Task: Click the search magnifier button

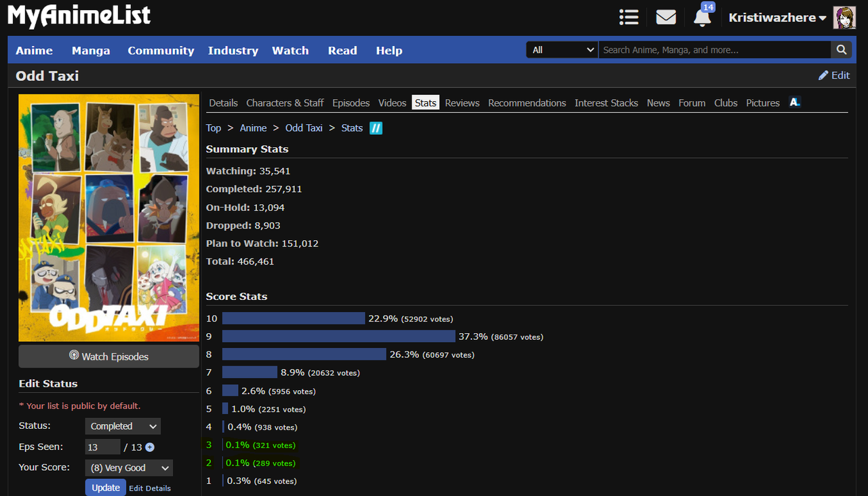Action: point(841,50)
